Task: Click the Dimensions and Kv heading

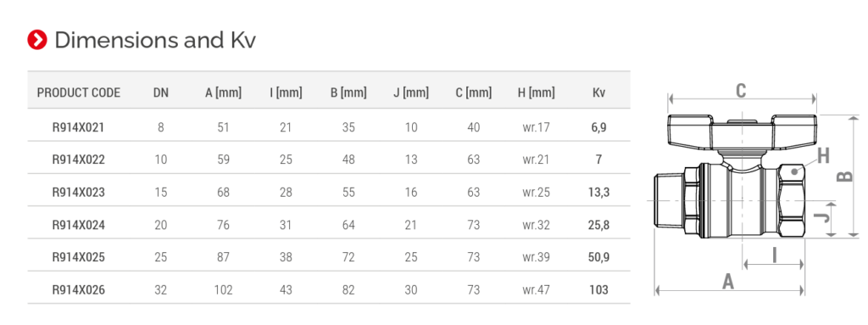Action: click(x=155, y=41)
